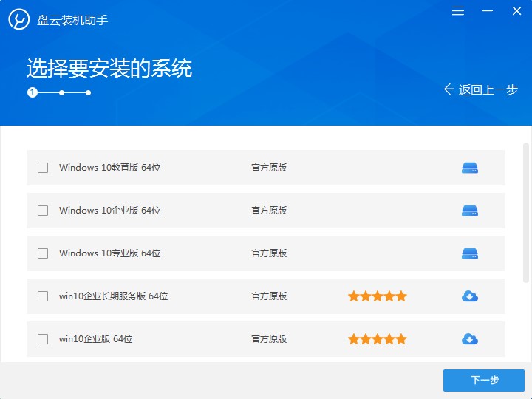This screenshot has height=399, width=532.
Task: Open the hamburger menu in title bar
Action: click(x=458, y=11)
